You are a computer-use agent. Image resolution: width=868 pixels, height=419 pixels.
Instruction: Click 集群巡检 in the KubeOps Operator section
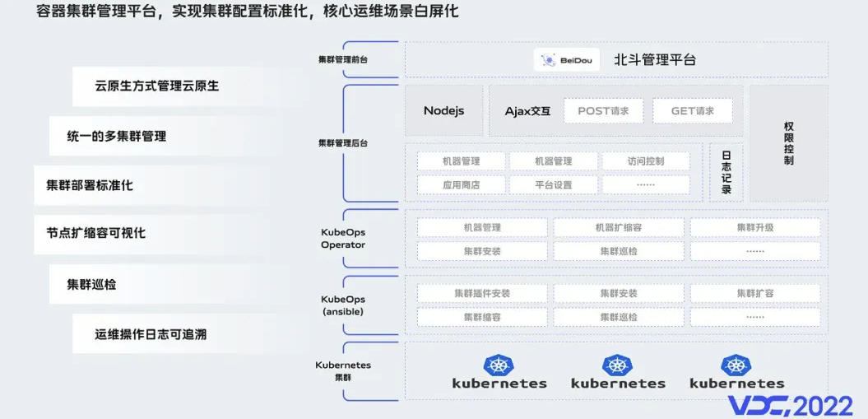pos(619,251)
